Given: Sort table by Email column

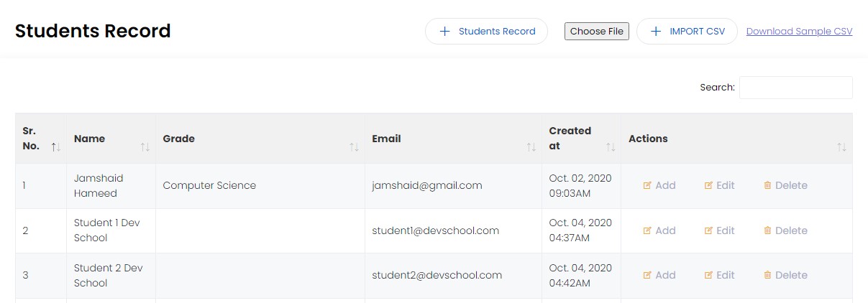Looking at the screenshot, I should click(531, 146).
